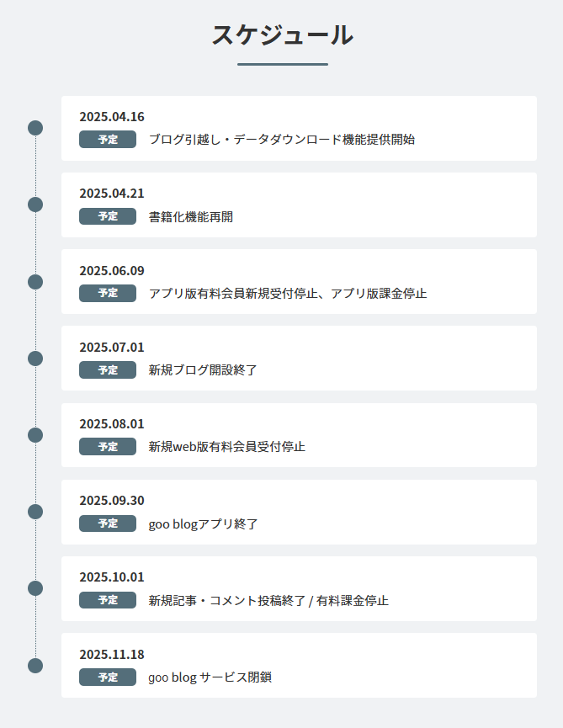Click the timeline dot beside 2025.04.16

[x=35, y=128]
